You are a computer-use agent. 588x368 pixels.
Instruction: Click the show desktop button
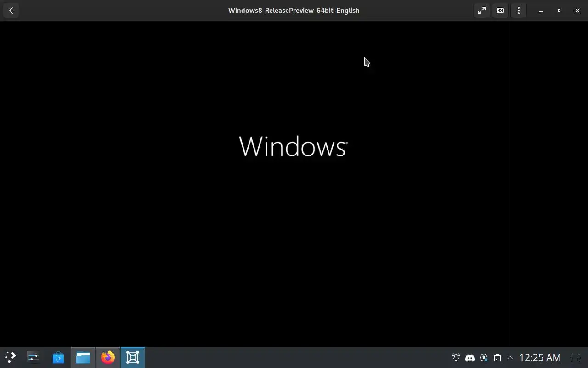click(576, 357)
